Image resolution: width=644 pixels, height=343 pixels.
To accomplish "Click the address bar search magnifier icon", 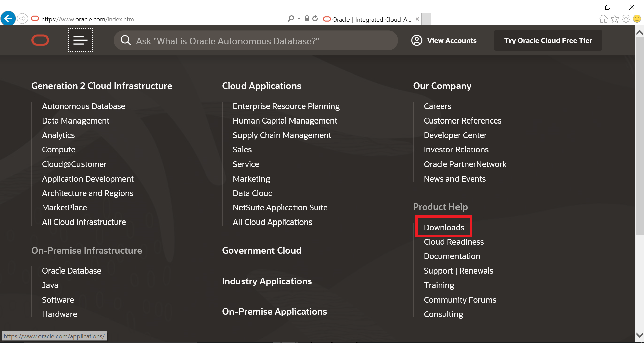I will point(291,19).
